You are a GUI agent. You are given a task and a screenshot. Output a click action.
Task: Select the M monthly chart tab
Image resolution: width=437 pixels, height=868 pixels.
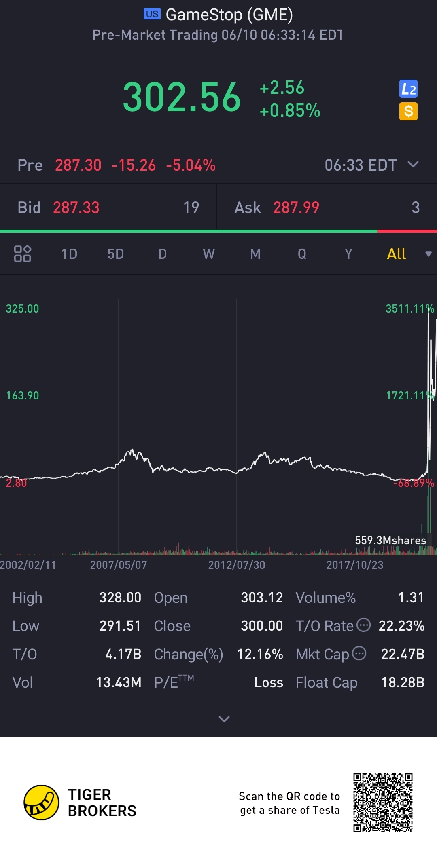coord(255,254)
